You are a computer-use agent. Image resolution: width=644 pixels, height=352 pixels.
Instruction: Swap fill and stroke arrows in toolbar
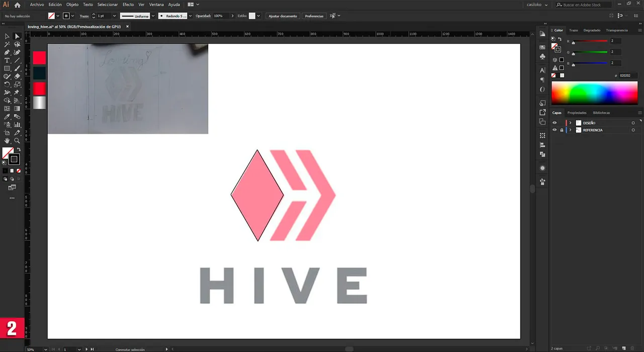click(x=19, y=149)
